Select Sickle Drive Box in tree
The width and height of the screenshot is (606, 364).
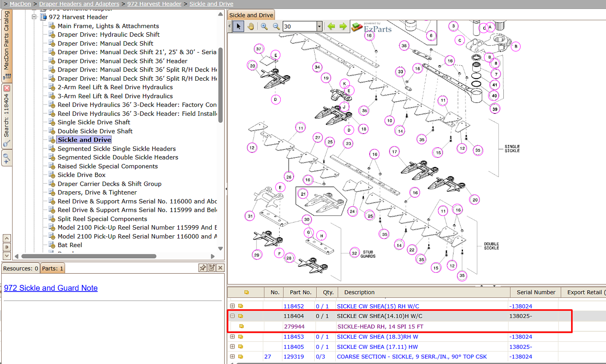coord(82,175)
